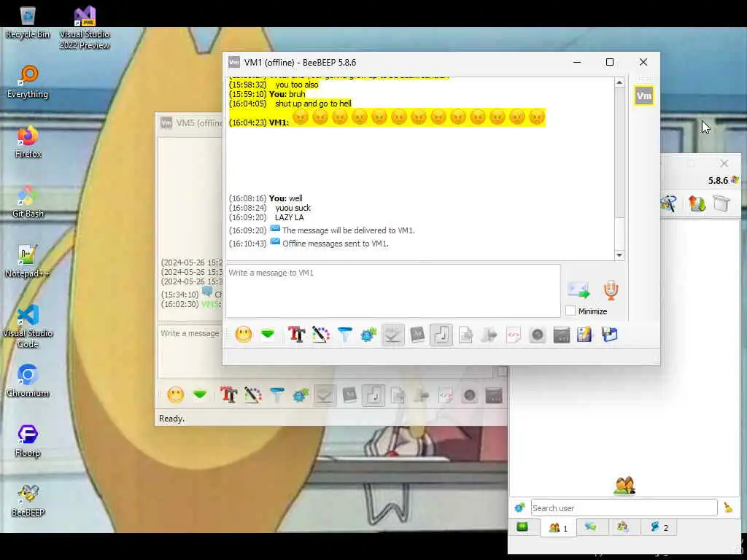Click green down-arrow preset icon in VM1 chat

coord(268,334)
